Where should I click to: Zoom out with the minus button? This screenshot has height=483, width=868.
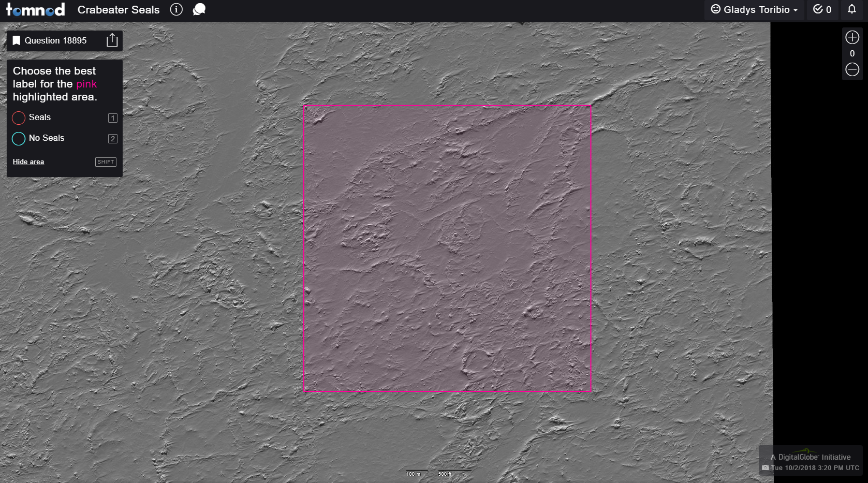click(852, 69)
